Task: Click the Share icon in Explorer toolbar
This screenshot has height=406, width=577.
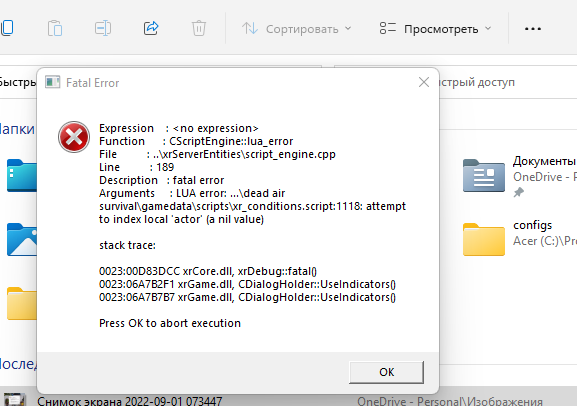Action: 151,28
